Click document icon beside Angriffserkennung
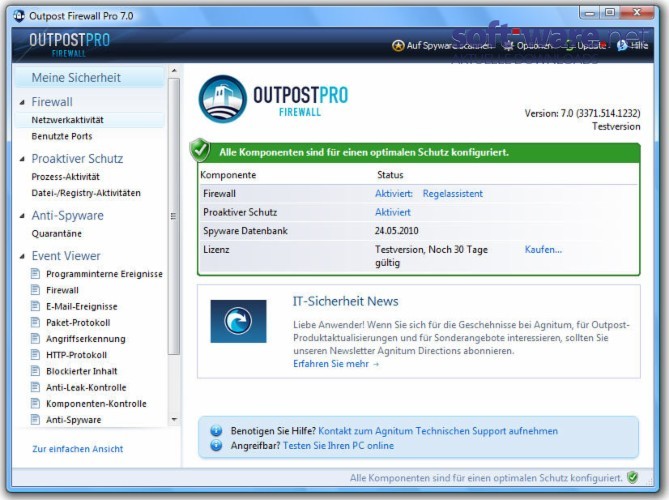 coord(35,338)
